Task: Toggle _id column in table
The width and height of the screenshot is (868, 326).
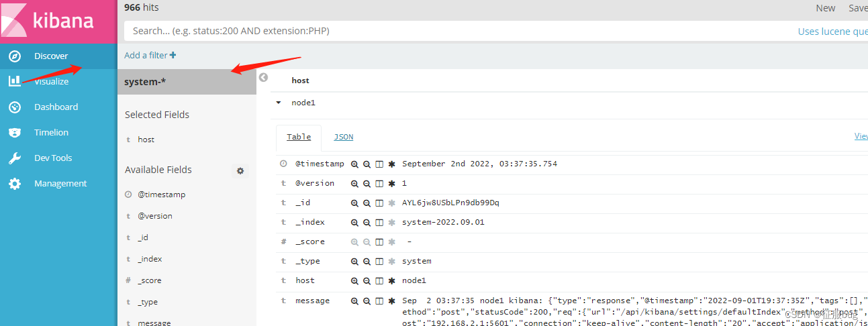Action: pos(379,203)
